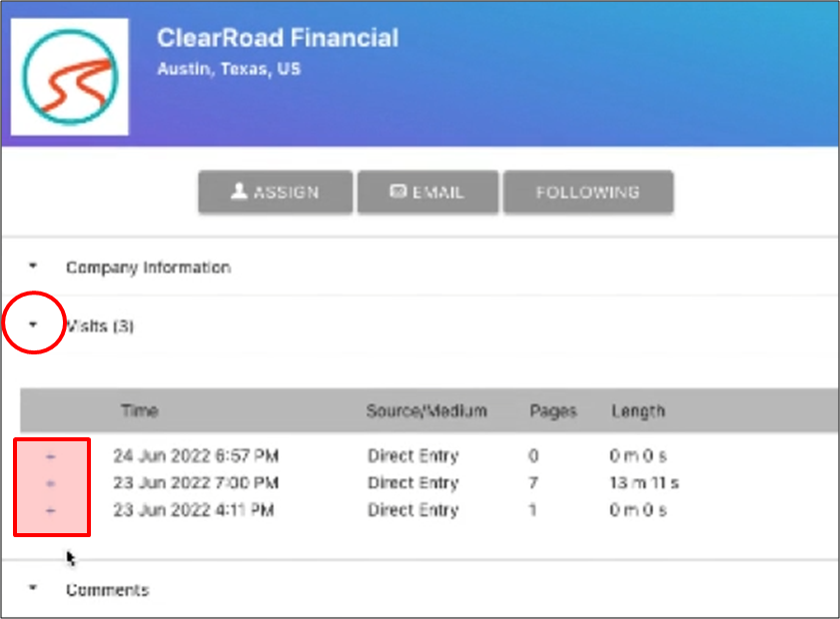840x619 pixels.
Task: Click the ClearRoad Financial company title
Action: pyautogui.click(x=278, y=38)
